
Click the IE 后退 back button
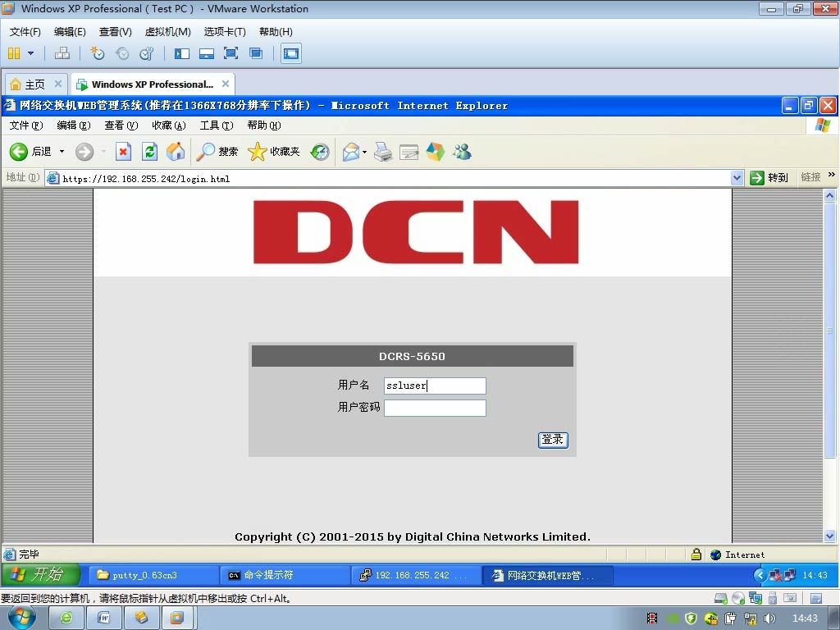point(30,152)
